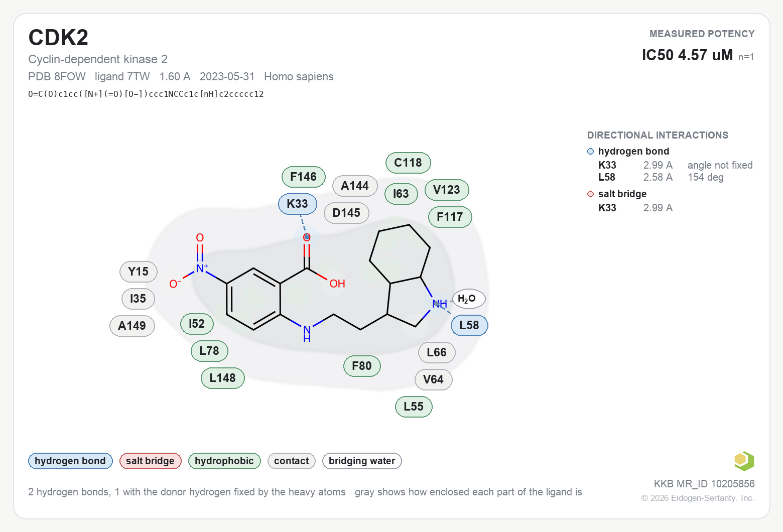Image resolution: width=783 pixels, height=532 pixels.
Task: Select the 154 deg angle value
Action: tap(706, 177)
